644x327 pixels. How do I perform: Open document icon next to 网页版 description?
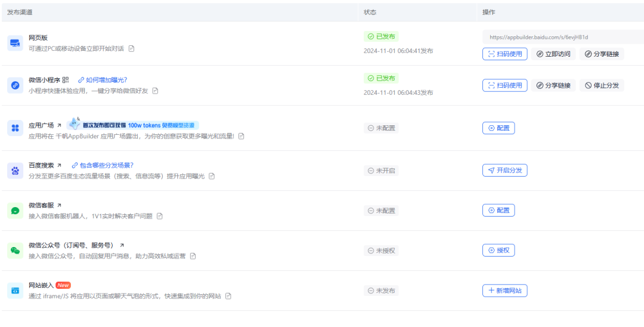tap(131, 48)
